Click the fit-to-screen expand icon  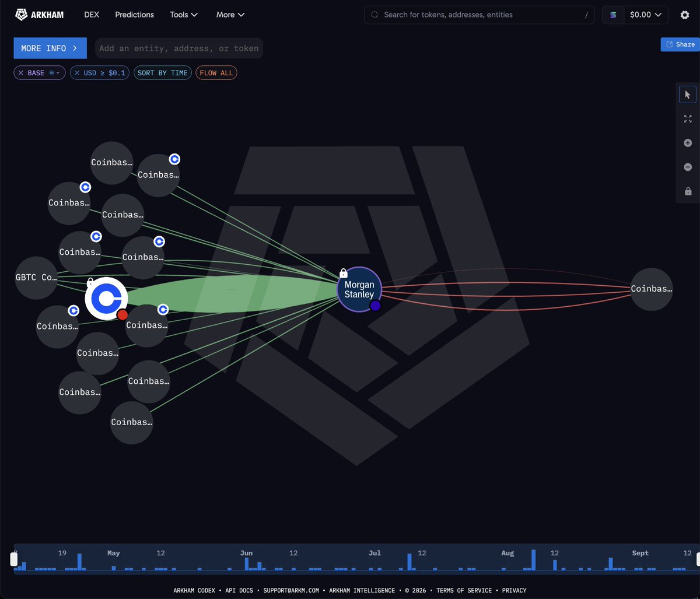688,118
